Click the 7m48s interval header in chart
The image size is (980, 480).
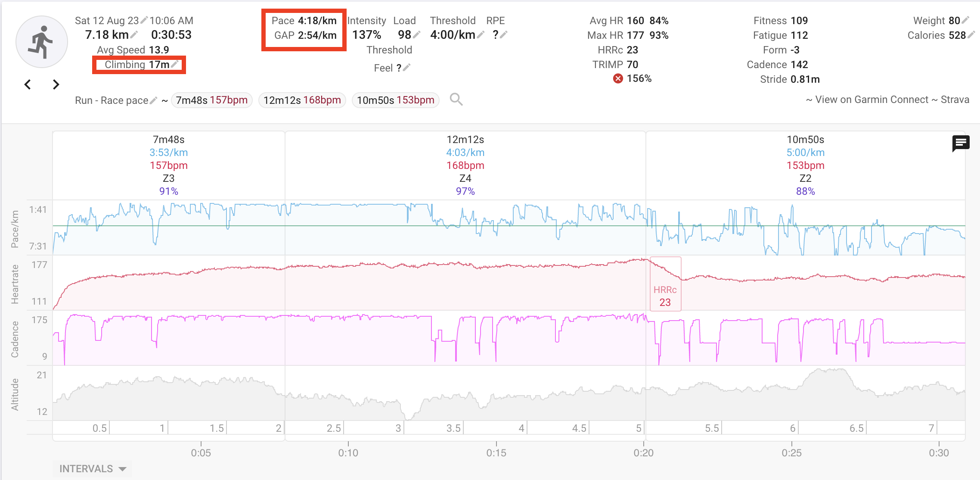point(169,140)
